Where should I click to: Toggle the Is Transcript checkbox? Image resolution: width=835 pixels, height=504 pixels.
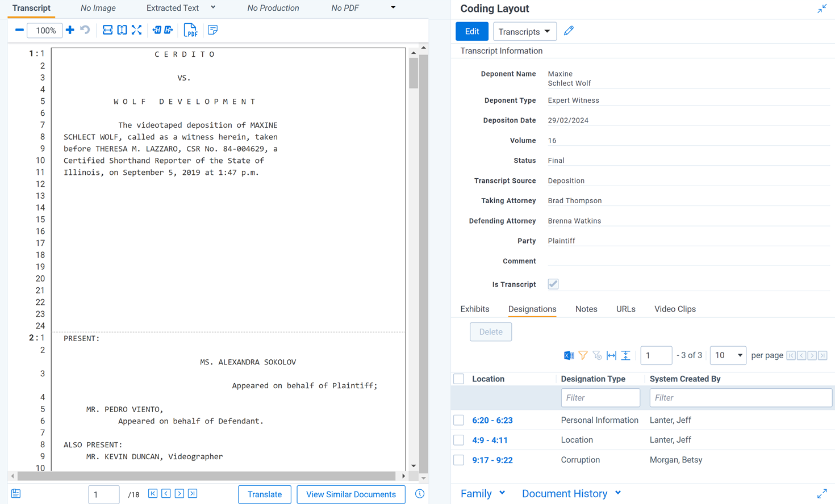coord(553,284)
